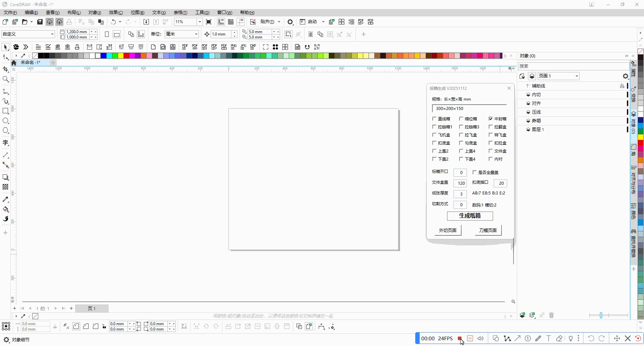Uncheck the 中封箱 checkbox
Screen dimensions: 644x346
pyautogui.click(x=491, y=119)
